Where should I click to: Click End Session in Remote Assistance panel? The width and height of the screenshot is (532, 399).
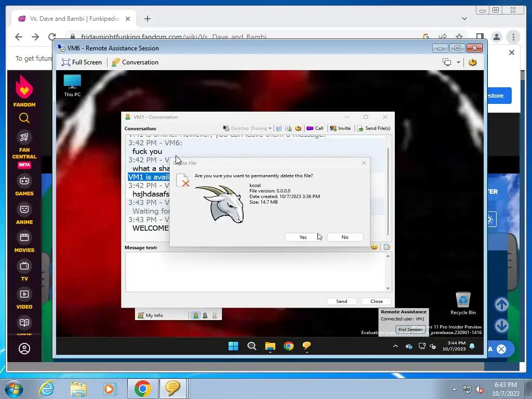pos(410,329)
